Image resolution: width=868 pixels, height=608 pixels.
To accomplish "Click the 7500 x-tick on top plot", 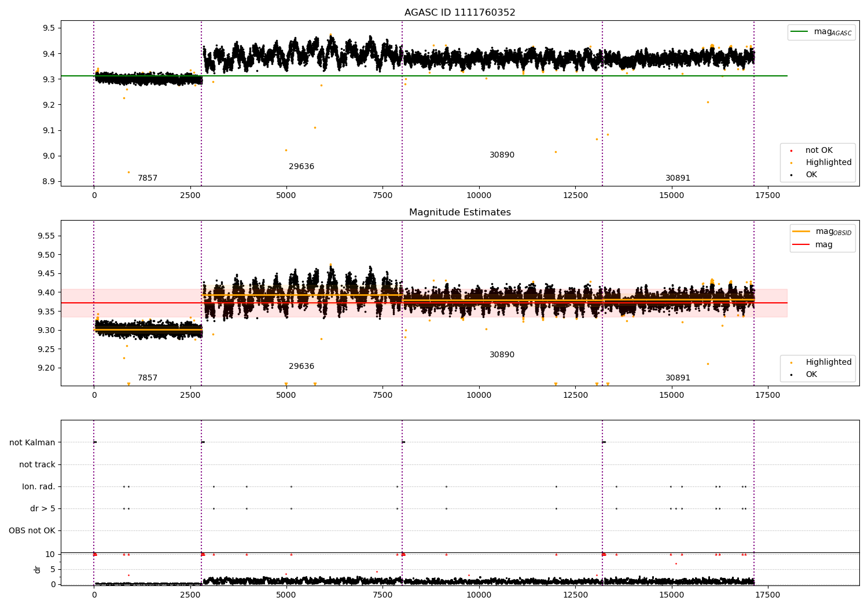I will tap(382, 196).
